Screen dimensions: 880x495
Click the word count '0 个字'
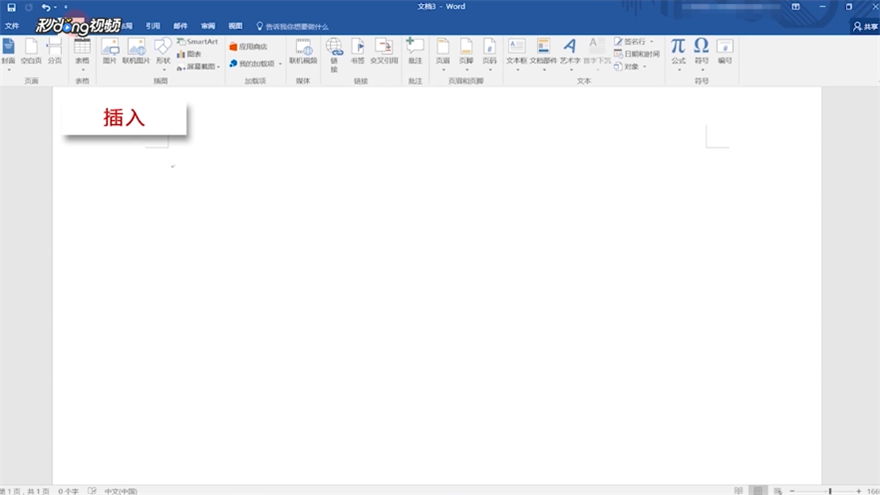tap(68, 491)
